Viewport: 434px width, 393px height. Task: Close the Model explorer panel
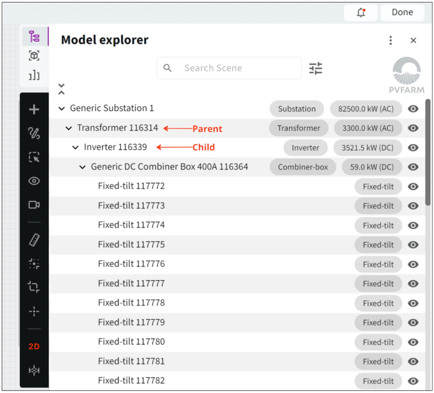click(413, 40)
